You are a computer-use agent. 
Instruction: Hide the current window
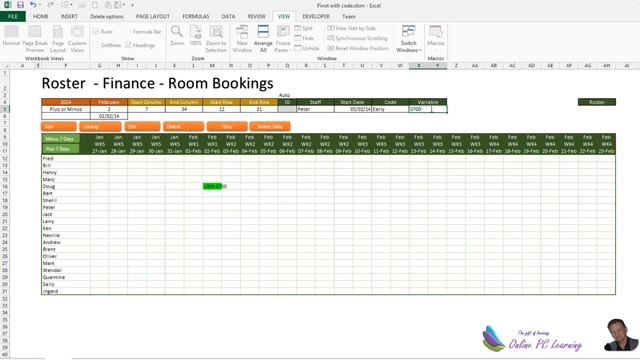coord(304,38)
